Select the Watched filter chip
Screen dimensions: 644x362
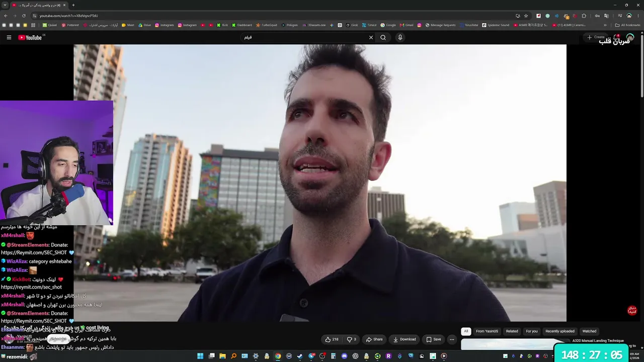point(589,331)
